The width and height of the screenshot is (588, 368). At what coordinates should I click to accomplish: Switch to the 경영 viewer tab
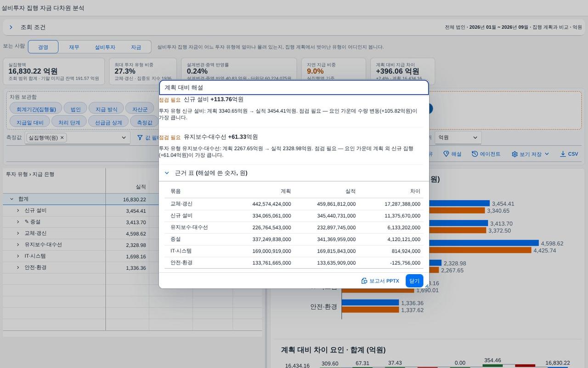(43, 47)
